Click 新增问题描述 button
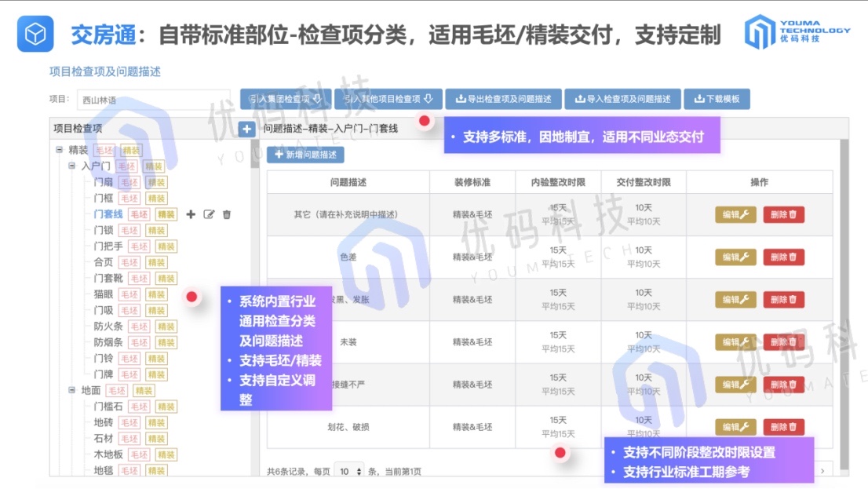 305,155
